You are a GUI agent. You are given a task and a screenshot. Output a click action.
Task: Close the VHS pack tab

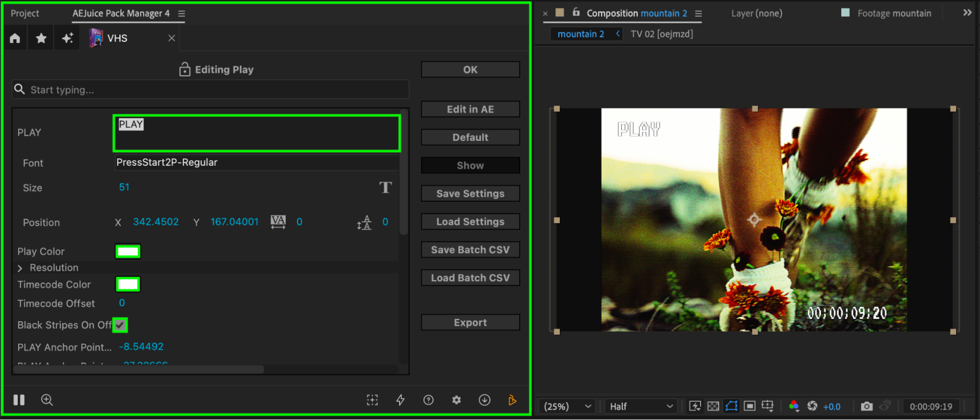click(172, 38)
